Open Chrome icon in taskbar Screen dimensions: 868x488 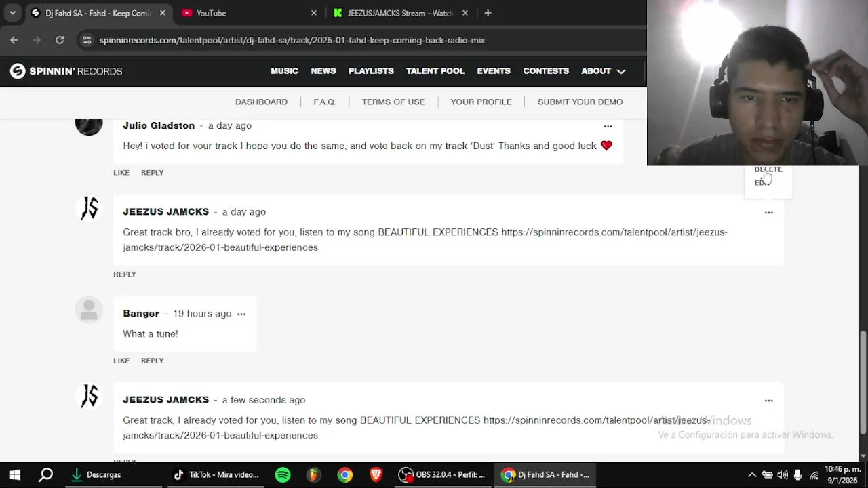pos(345,475)
